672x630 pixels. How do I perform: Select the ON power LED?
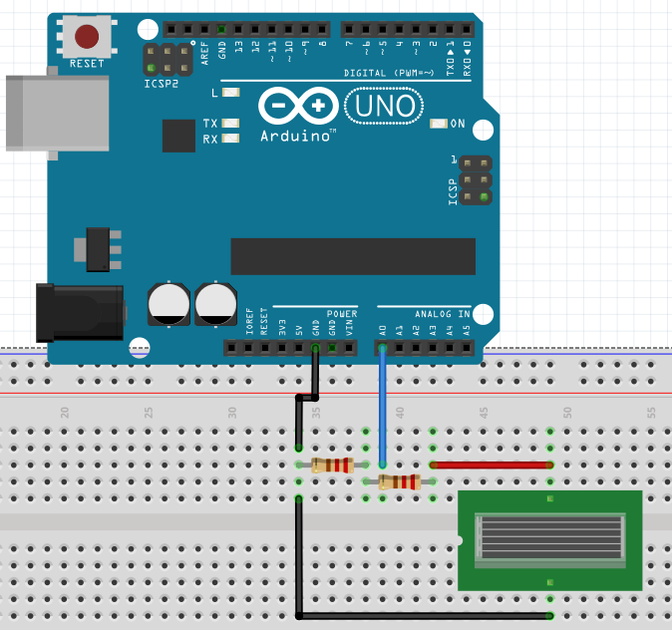(439, 124)
